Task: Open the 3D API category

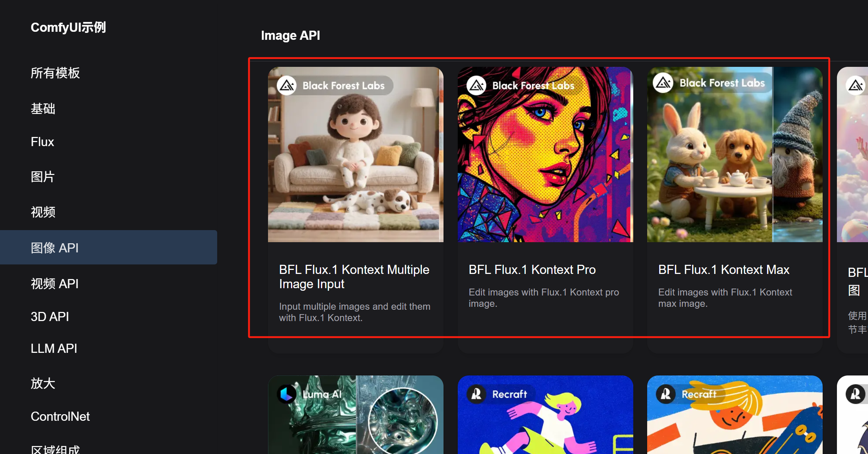Action: [50, 316]
